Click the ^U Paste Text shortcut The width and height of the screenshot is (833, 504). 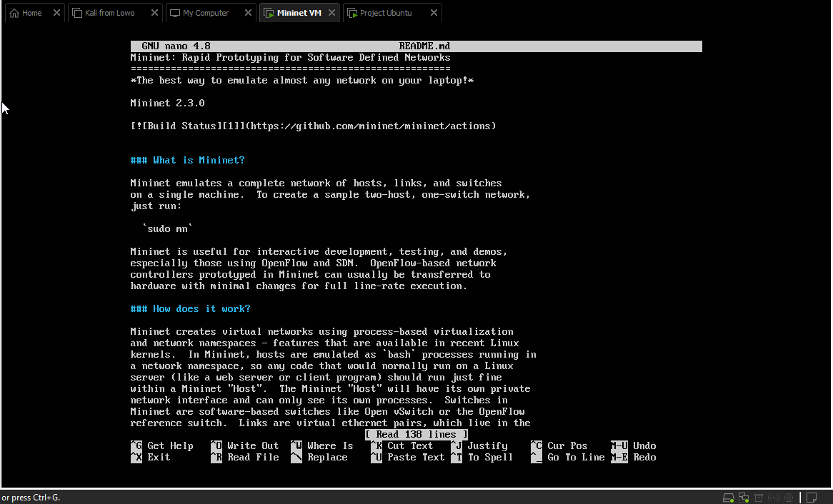coord(408,458)
